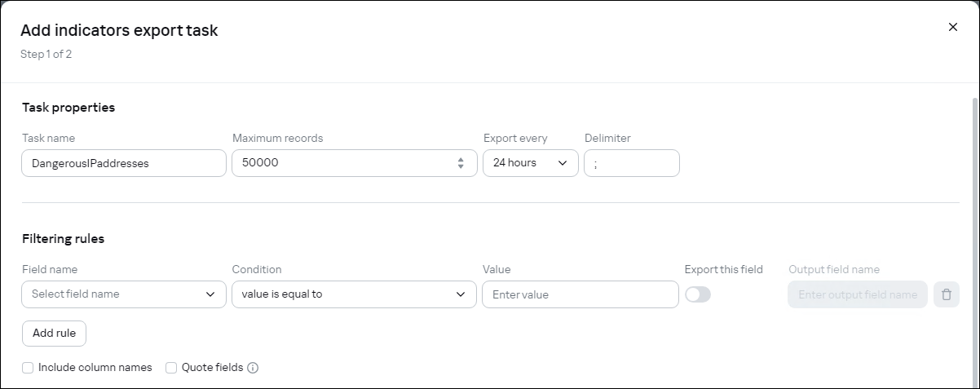This screenshot has width=980, height=389.
Task: Select the Enter value text field
Action: (580, 294)
